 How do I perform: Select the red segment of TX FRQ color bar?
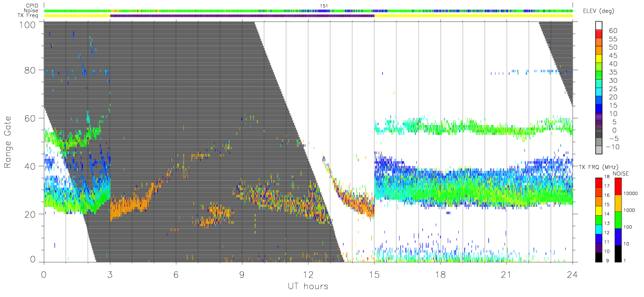click(x=598, y=182)
